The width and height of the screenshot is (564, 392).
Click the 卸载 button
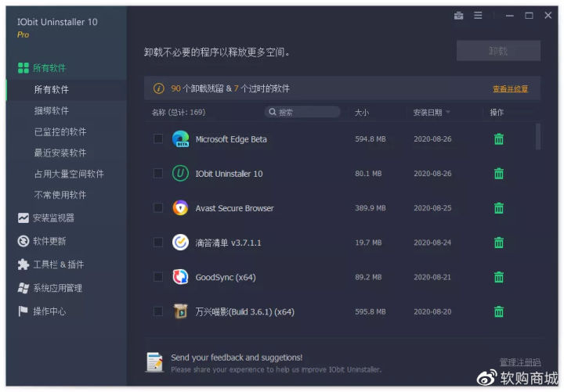[x=498, y=51]
